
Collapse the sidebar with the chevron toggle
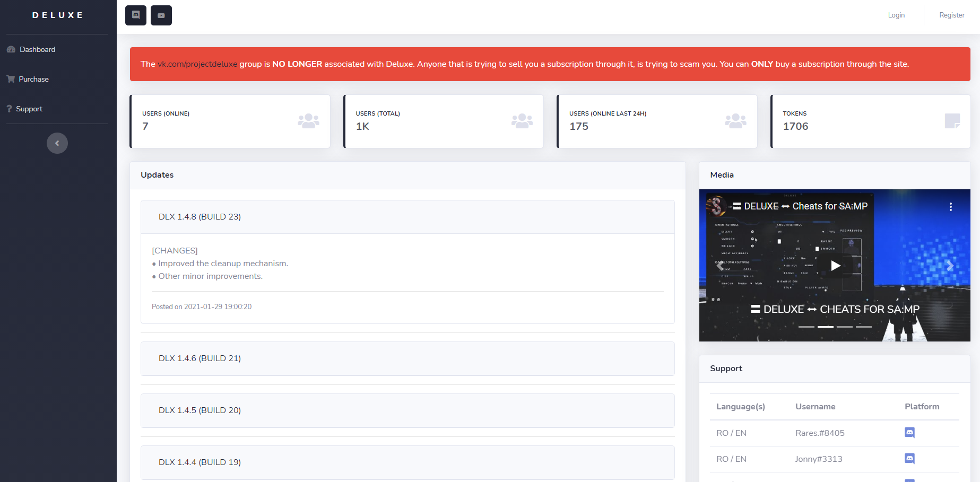[57, 143]
